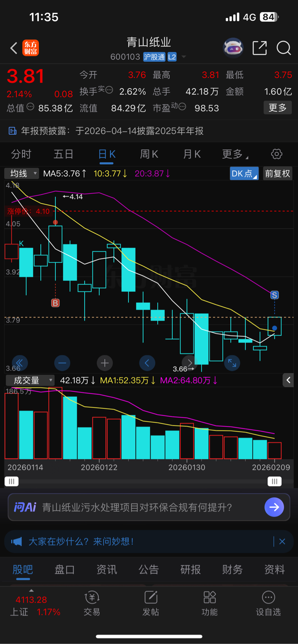This screenshot has width=298, height=644.
Task: Tap the megaphone announcement icon
Action: [x=16, y=541]
